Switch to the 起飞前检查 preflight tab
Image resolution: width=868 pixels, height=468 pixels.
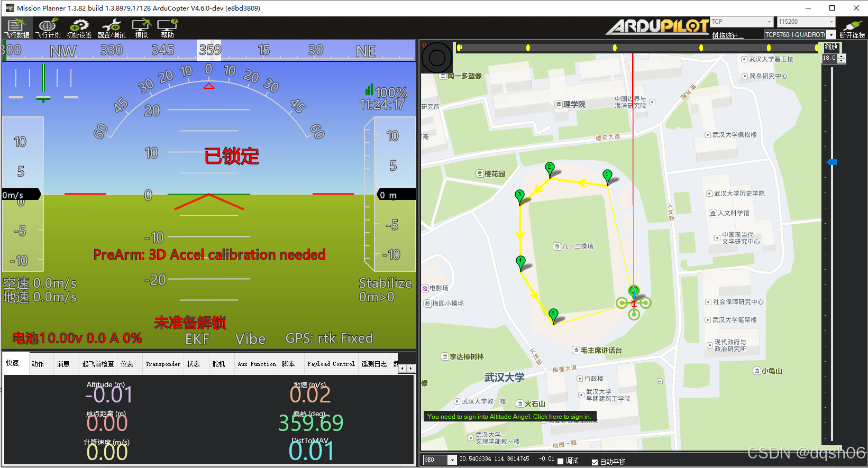tap(98, 364)
